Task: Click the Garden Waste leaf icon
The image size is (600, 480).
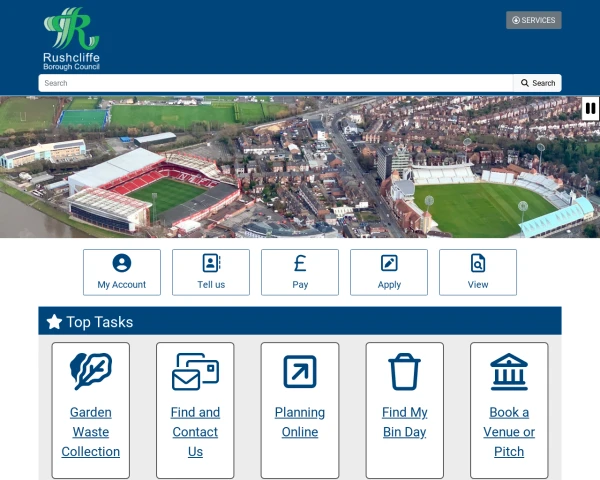Action: click(x=91, y=371)
